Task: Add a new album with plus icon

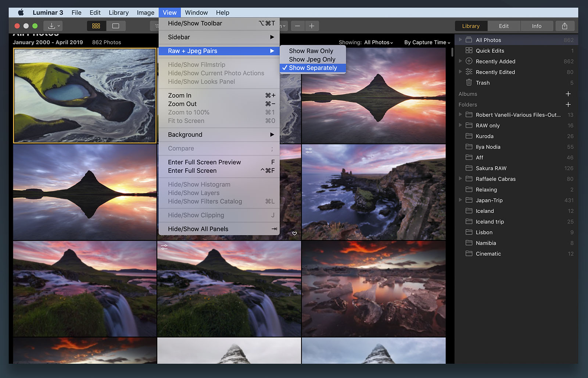Action: click(568, 94)
